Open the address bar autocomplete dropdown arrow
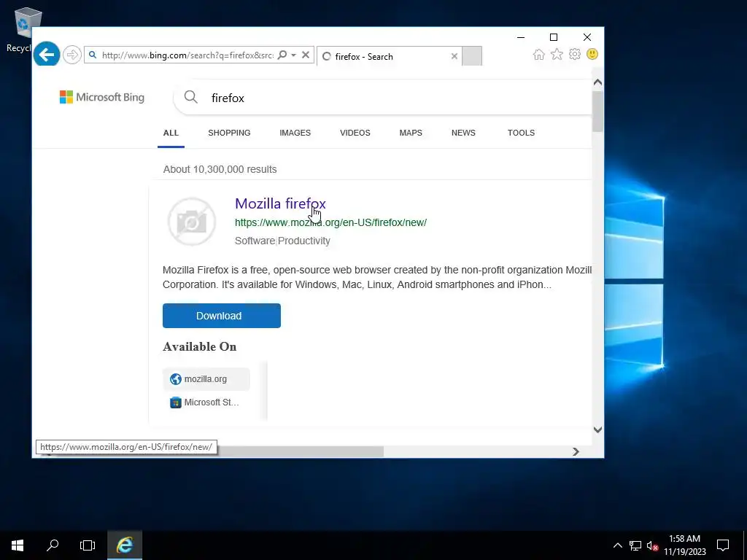The width and height of the screenshot is (747, 560). point(293,55)
